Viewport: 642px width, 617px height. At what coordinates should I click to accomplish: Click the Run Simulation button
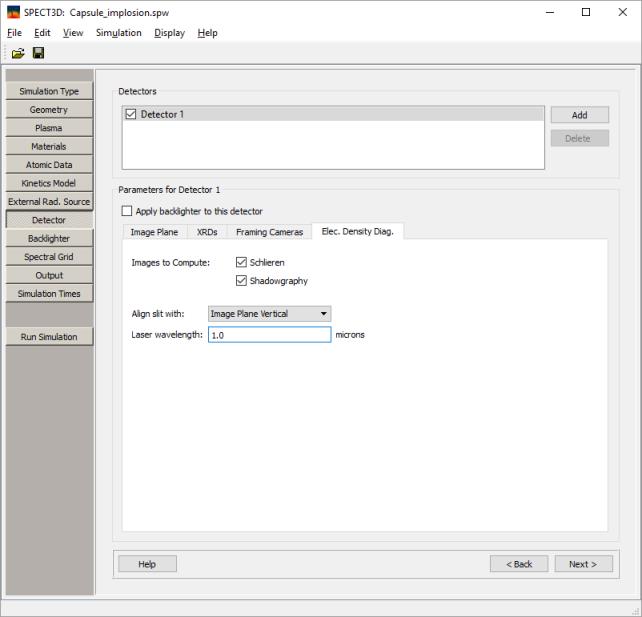tap(49, 337)
